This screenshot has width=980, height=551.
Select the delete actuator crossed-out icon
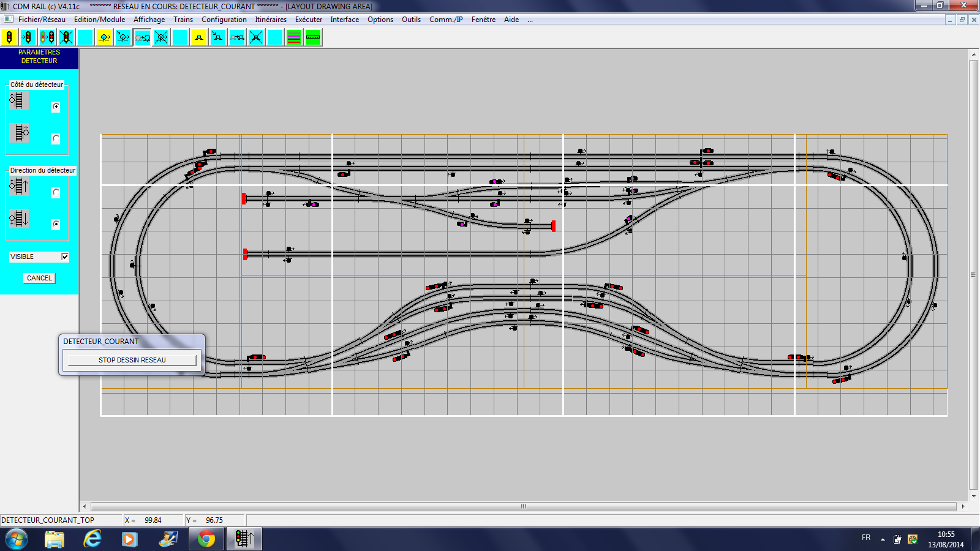point(256,37)
